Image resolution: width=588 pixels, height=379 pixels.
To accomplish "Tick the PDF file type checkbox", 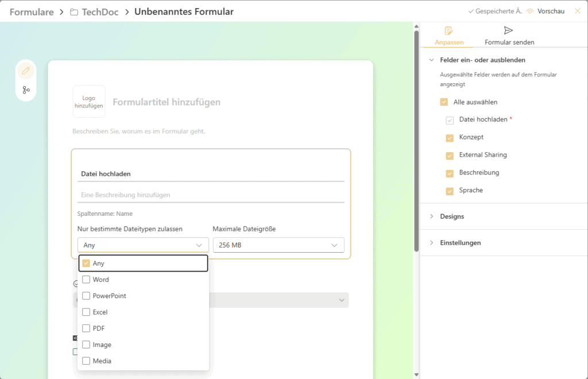I will click(86, 328).
